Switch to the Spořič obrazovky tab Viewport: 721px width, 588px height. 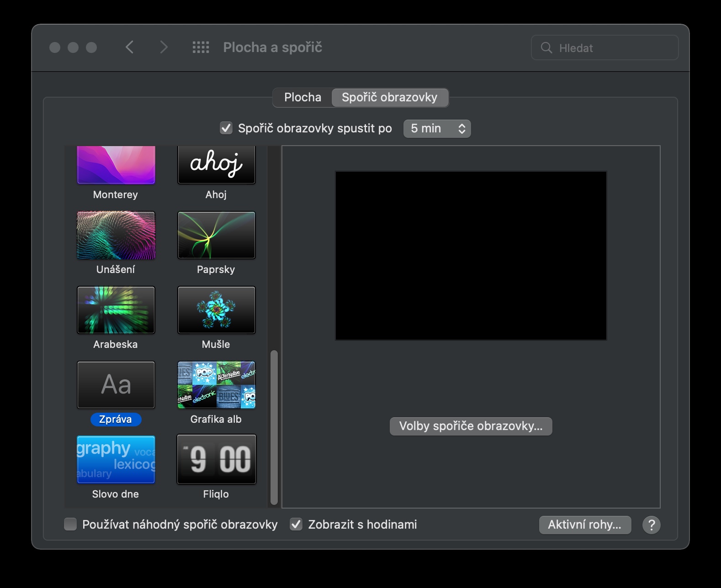tap(389, 98)
